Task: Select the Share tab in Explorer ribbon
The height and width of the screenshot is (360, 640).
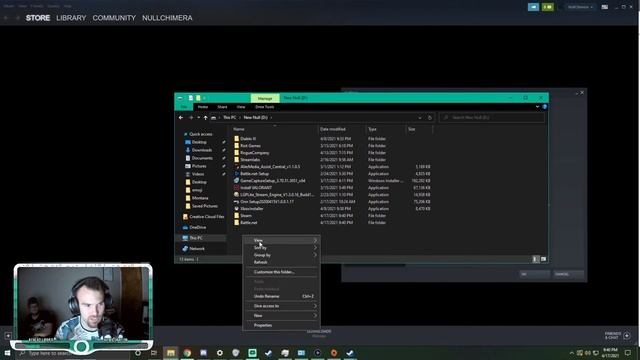Action: coord(222,107)
